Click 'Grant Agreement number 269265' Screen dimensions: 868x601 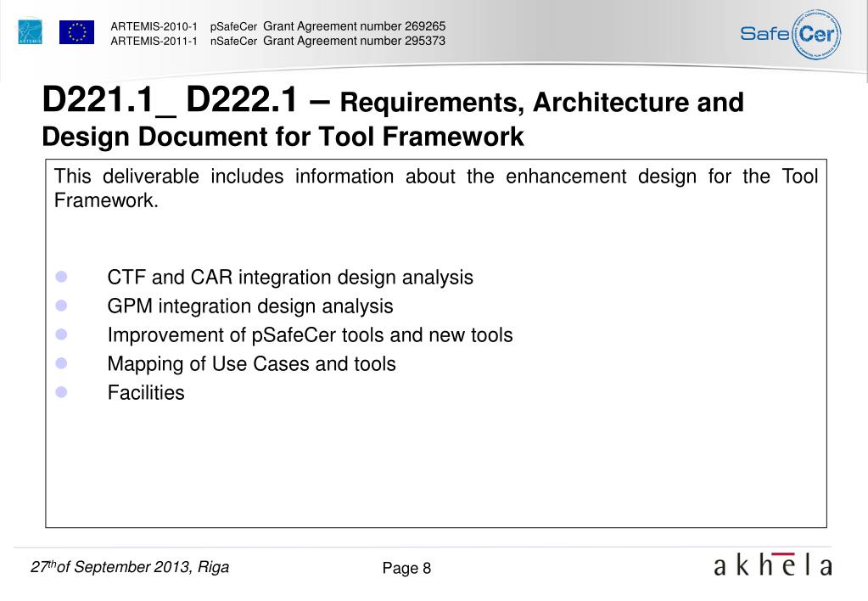(x=355, y=26)
